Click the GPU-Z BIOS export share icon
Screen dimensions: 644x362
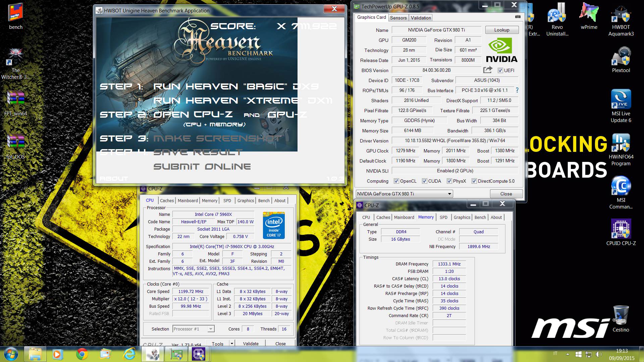coord(488,70)
